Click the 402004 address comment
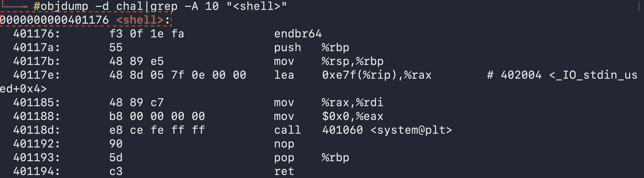 [521, 75]
